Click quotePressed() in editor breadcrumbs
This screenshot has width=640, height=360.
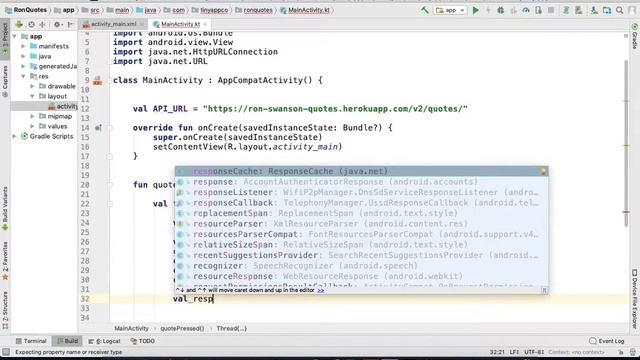[182, 328]
